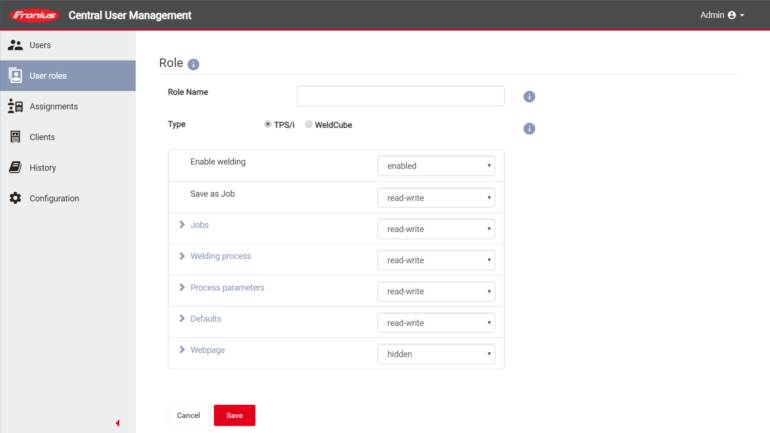Click info icon next to Role heading
Viewport: 770px width, 433px height.
coord(193,64)
